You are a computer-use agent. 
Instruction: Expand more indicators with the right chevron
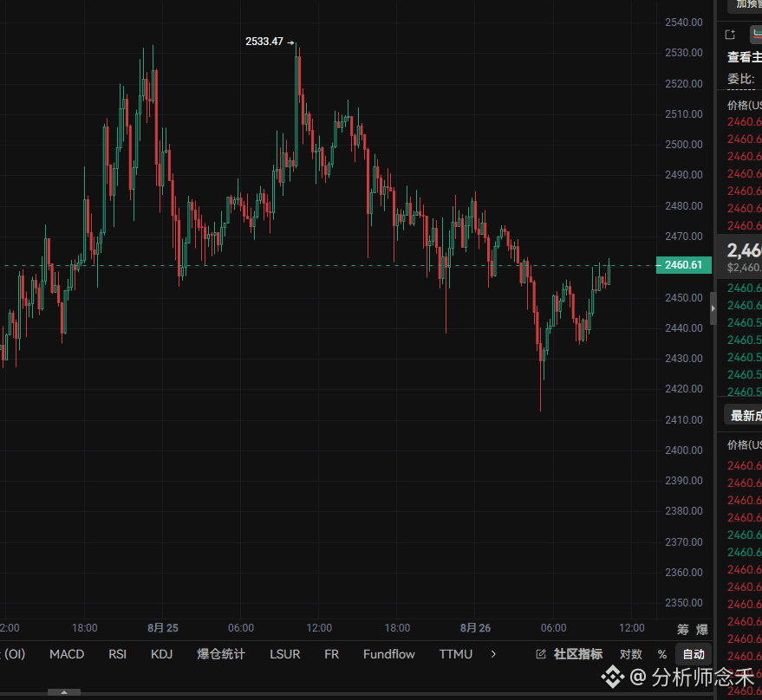(493, 654)
